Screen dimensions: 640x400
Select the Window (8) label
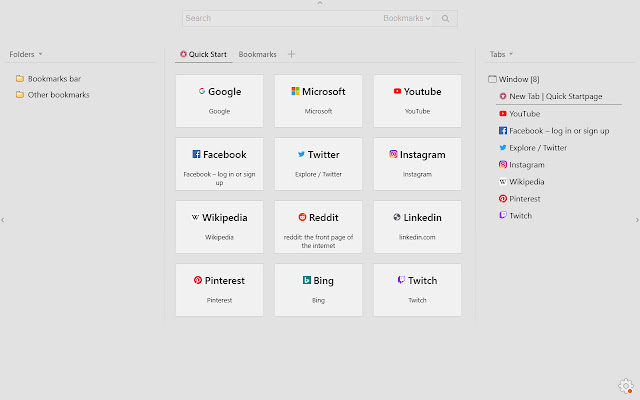519,79
